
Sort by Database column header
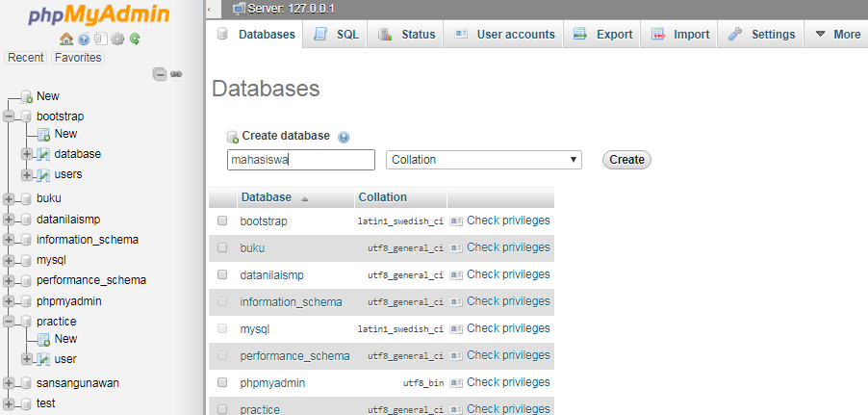(267, 197)
